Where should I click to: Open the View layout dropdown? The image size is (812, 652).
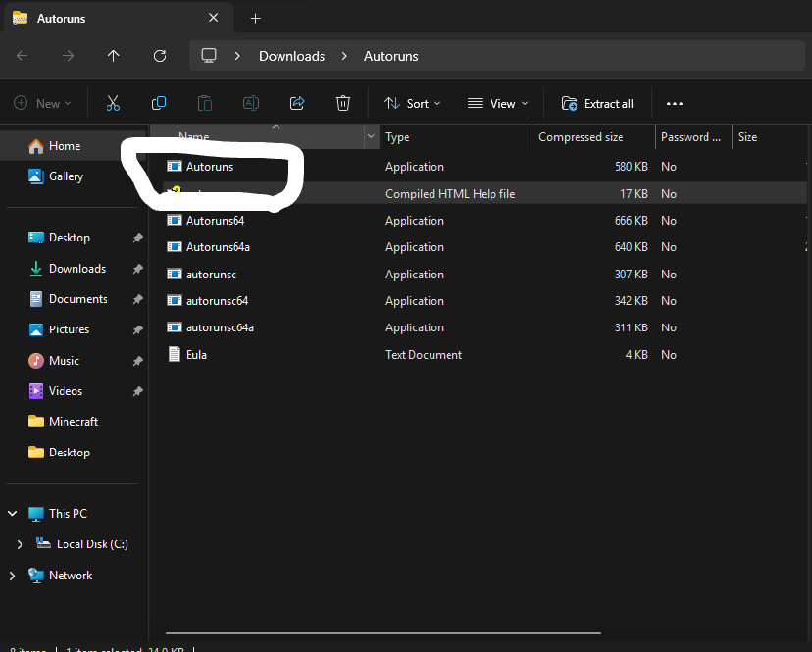(x=497, y=104)
